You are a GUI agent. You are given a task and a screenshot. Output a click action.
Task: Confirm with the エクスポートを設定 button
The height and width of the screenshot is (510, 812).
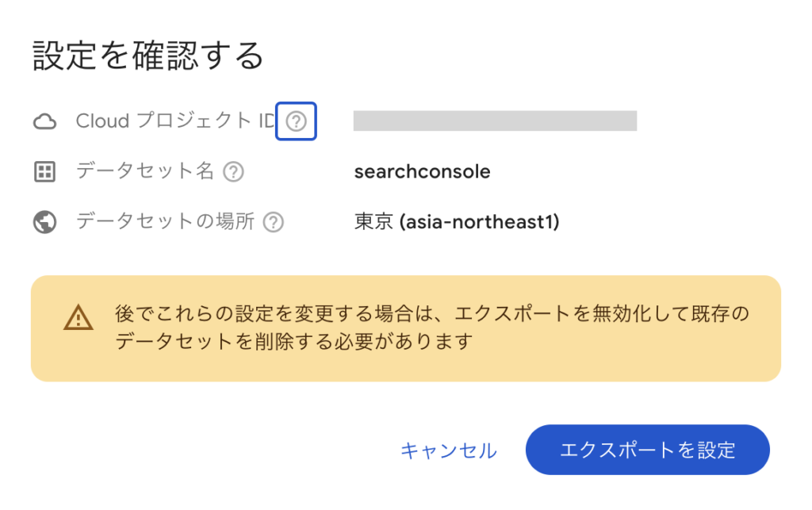(647, 450)
